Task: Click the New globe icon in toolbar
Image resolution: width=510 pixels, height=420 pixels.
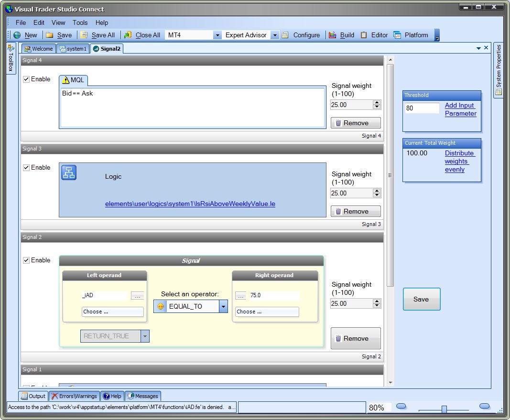Action: [x=17, y=35]
